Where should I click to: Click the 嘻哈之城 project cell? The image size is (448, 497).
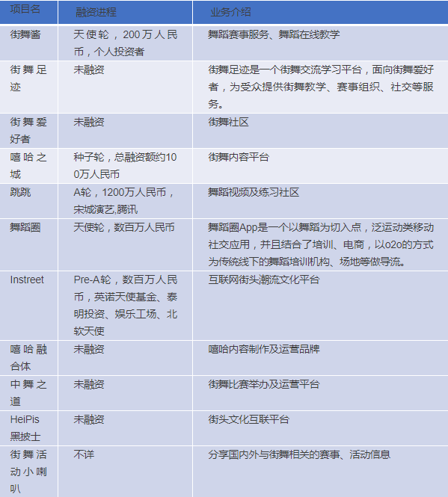[x=29, y=166]
